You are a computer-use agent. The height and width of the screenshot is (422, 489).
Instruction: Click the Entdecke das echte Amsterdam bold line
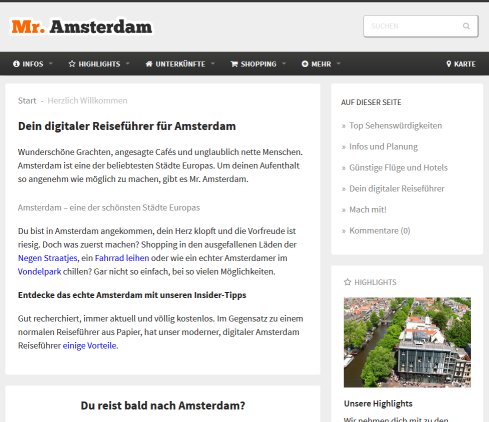tap(132, 295)
